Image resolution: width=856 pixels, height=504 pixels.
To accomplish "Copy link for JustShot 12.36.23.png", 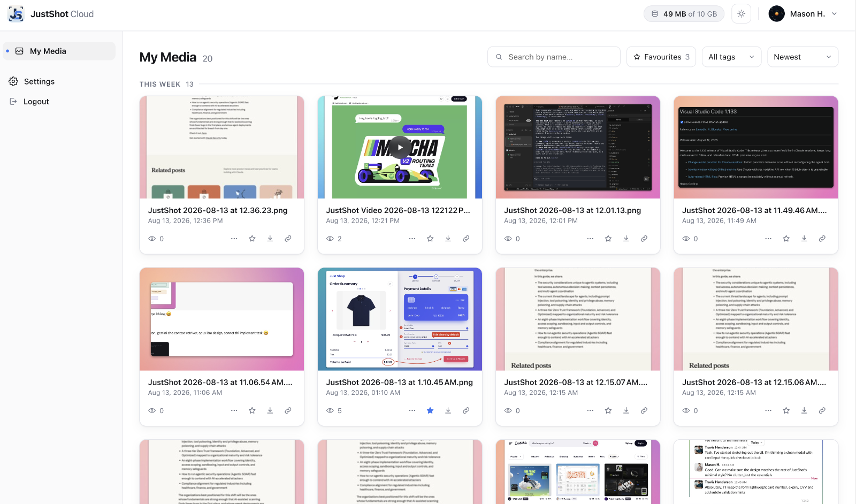I will click(x=288, y=239).
